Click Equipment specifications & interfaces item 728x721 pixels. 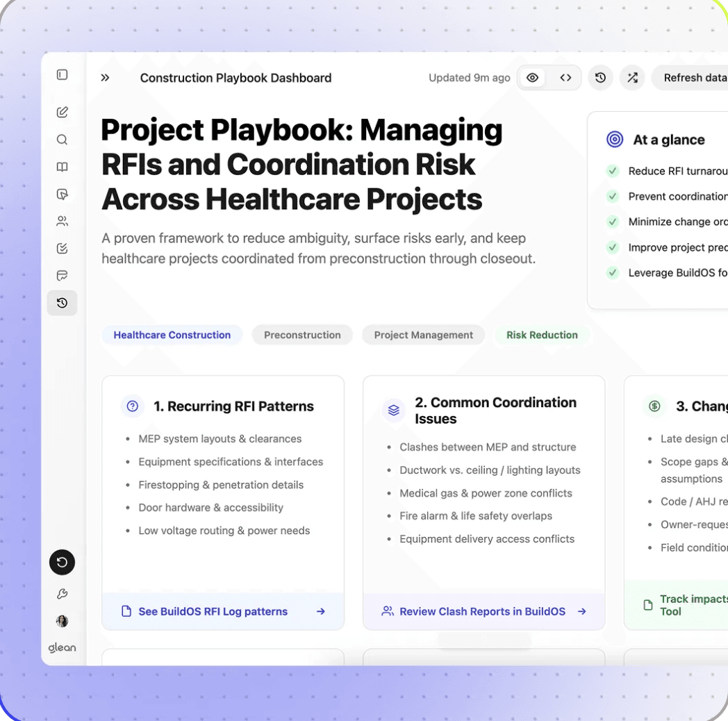click(x=231, y=462)
